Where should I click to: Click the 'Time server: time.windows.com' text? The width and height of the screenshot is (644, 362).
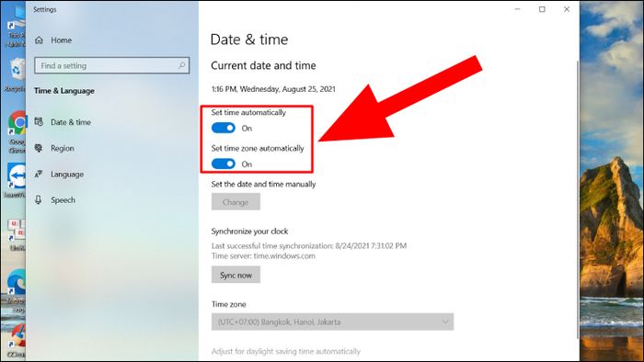coord(263,255)
